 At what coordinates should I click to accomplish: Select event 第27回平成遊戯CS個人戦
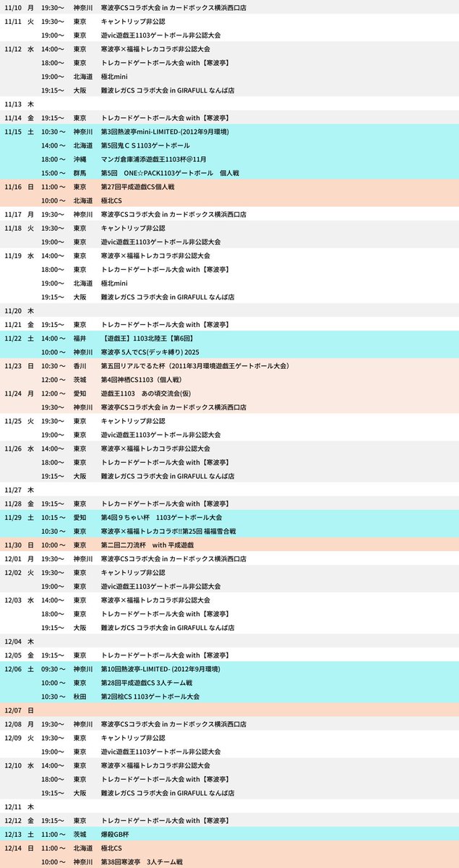click(x=137, y=186)
